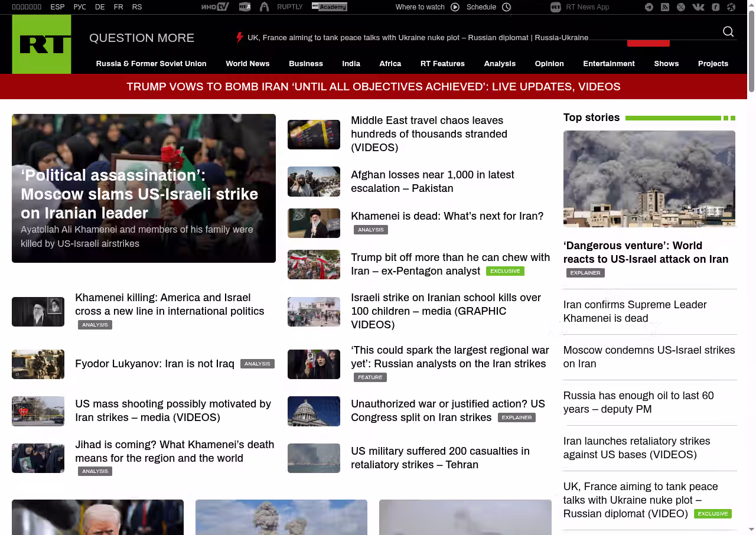Open the VK social icon
This screenshot has width=756, height=535.
click(698, 7)
